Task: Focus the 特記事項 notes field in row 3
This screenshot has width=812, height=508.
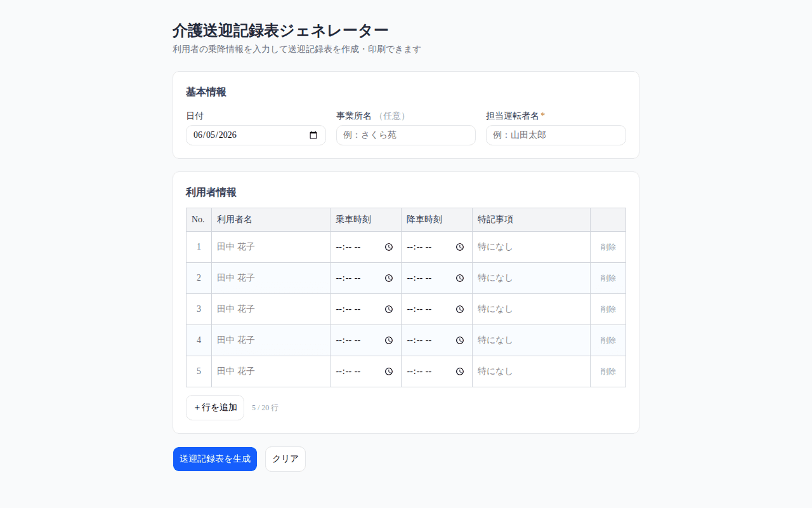Action: pyautogui.click(x=531, y=309)
